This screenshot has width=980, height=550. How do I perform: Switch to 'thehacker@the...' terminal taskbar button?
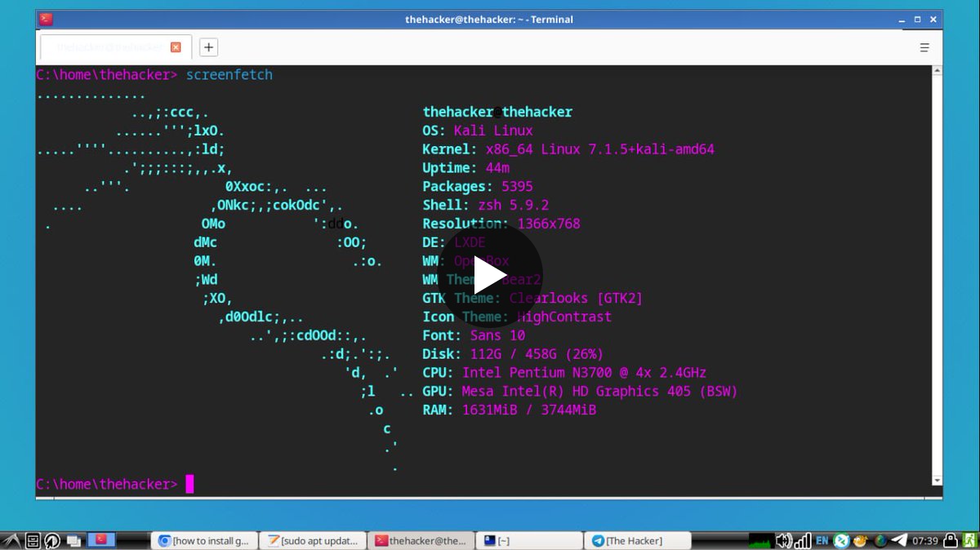421,540
